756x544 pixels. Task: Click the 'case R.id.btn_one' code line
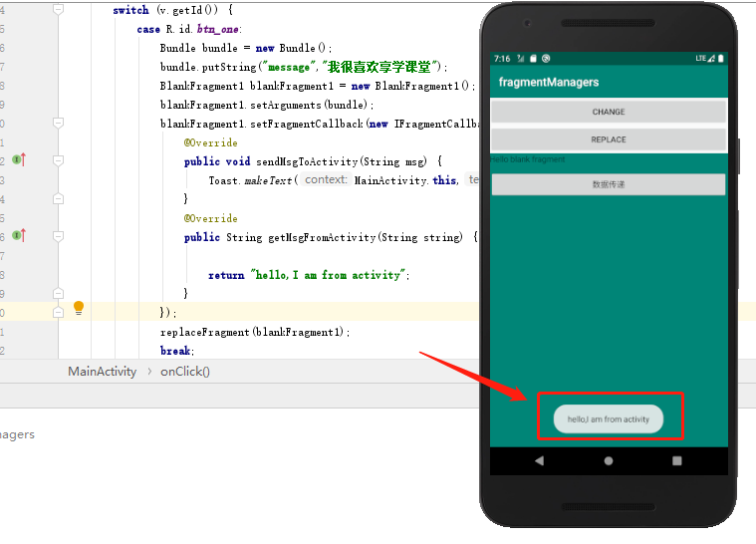point(189,30)
